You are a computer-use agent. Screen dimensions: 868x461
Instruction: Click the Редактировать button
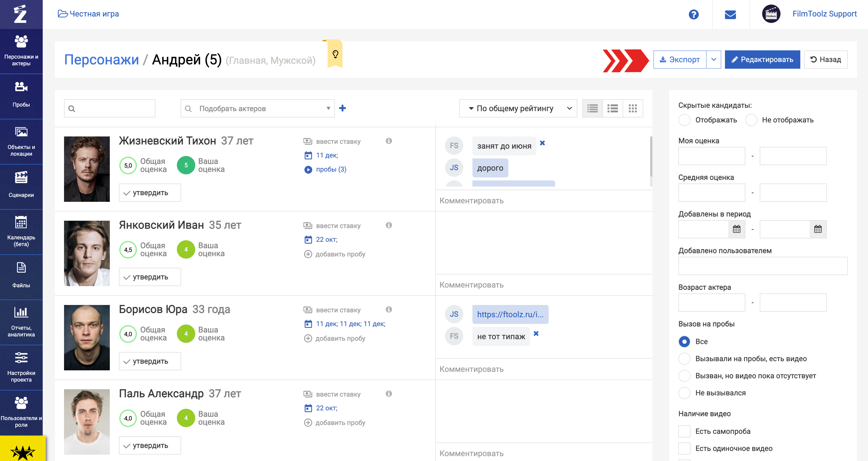coord(762,60)
